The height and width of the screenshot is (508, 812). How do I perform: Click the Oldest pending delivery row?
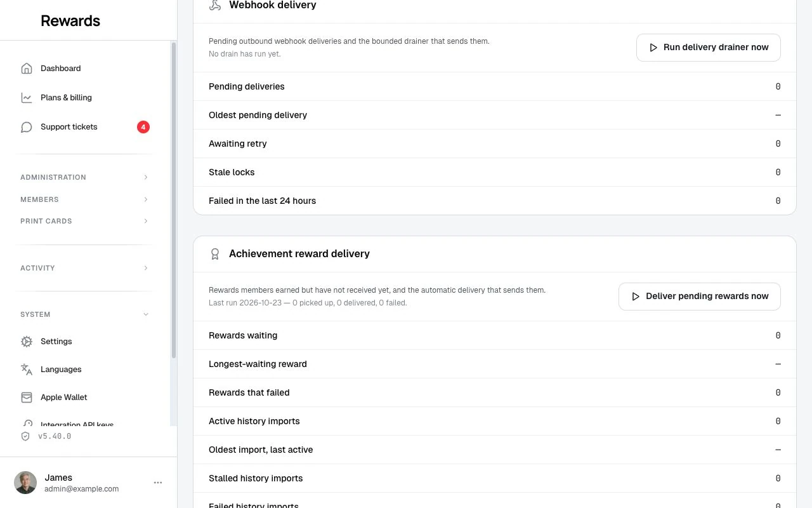pyautogui.click(x=495, y=115)
